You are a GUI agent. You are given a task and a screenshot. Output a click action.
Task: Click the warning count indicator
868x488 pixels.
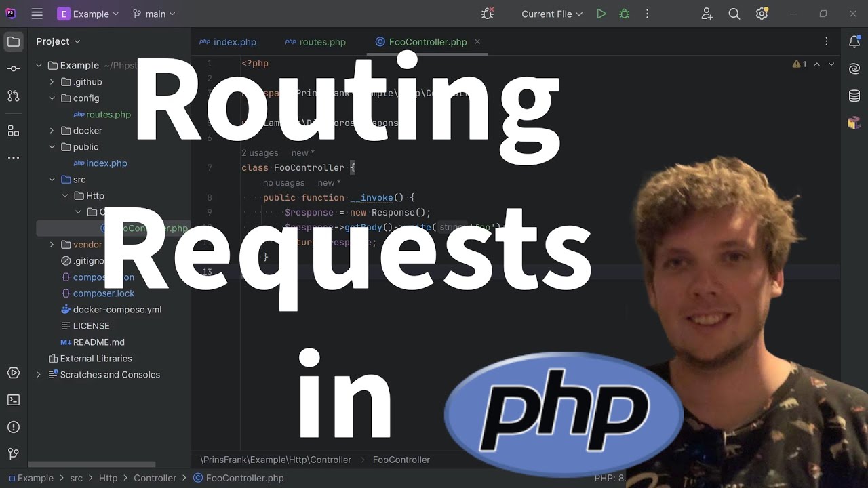pos(800,64)
